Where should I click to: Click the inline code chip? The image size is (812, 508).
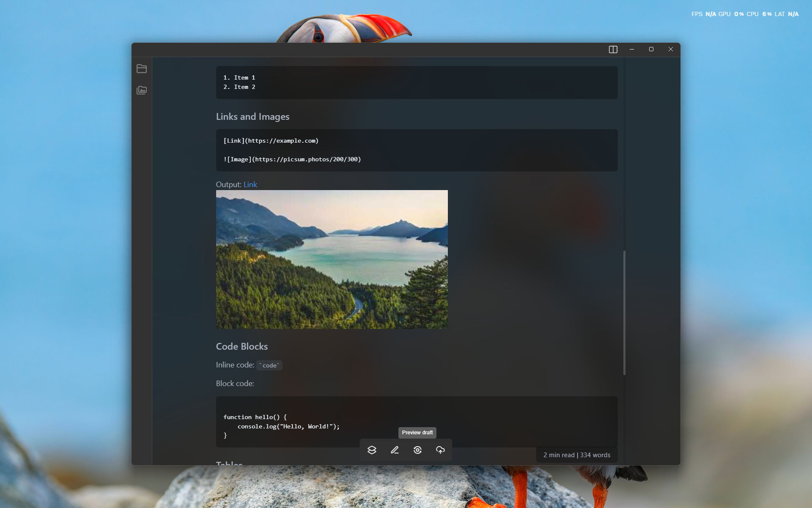tap(269, 365)
